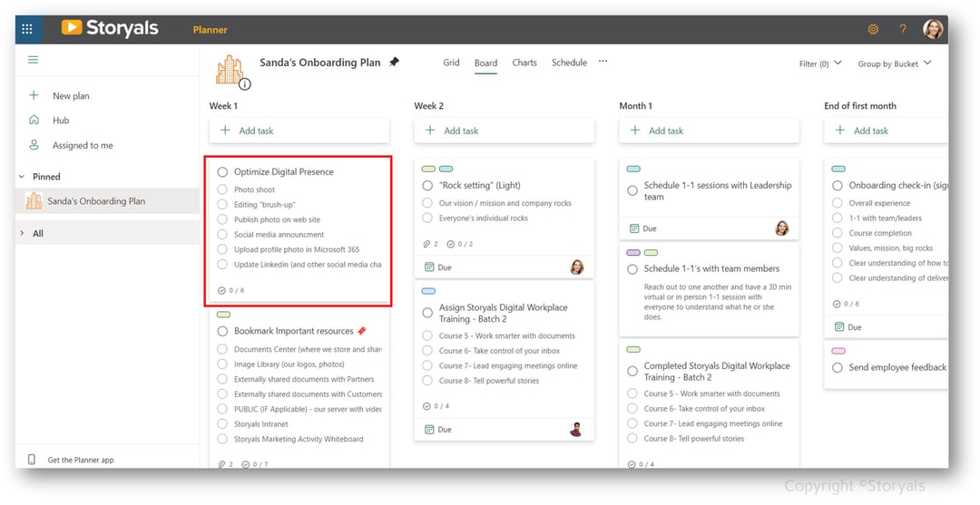This screenshot has width=980, height=505.
Task: Click Due calendar icon on Rock setting card
Action: click(428, 267)
